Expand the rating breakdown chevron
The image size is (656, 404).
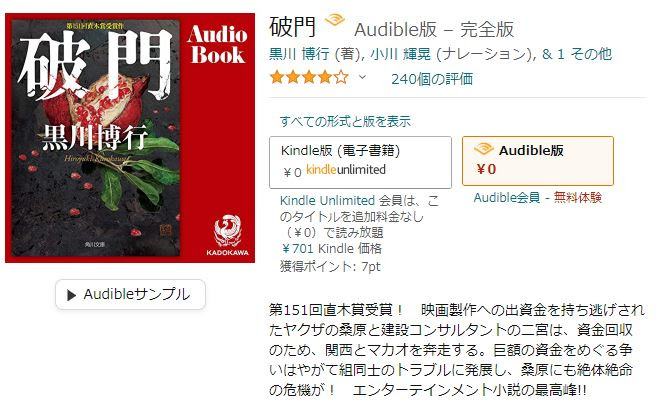[362, 77]
